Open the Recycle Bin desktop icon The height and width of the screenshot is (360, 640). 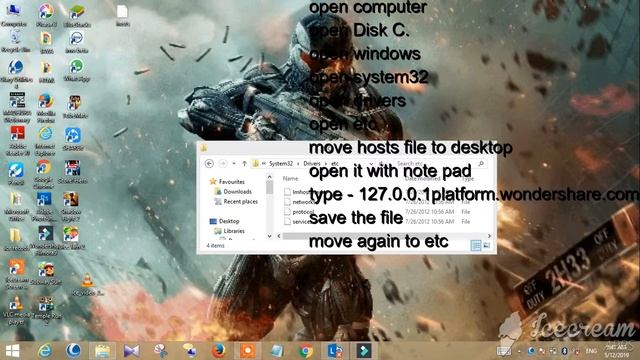16,42
